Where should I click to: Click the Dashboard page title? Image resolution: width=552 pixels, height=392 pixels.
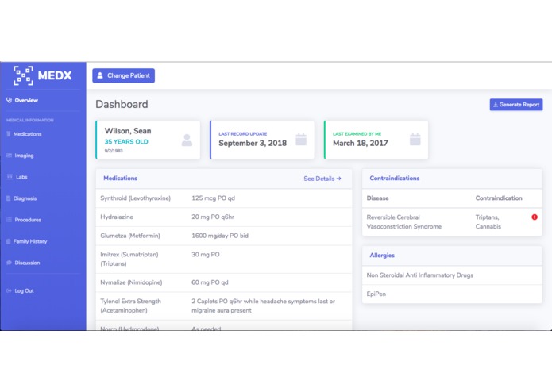point(122,104)
